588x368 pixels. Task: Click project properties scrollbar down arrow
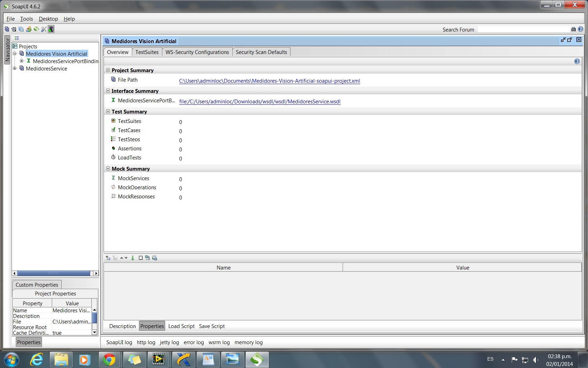[94, 332]
